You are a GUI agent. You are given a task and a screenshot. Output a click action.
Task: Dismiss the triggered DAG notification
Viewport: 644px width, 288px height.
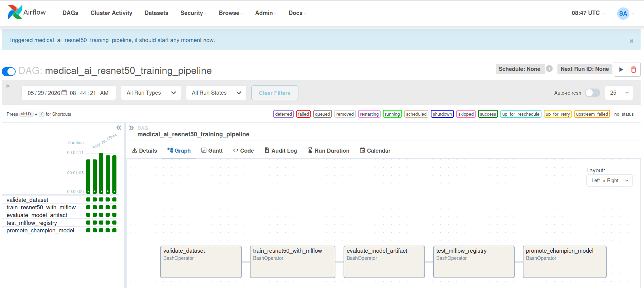tap(631, 41)
